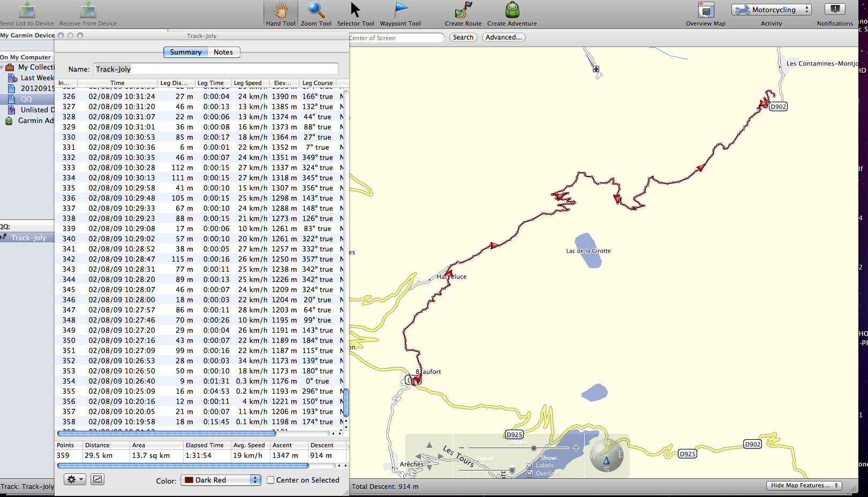Open the elevation graph for the track
This screenshot has width=868, height=497.
[x=97, y=479]
